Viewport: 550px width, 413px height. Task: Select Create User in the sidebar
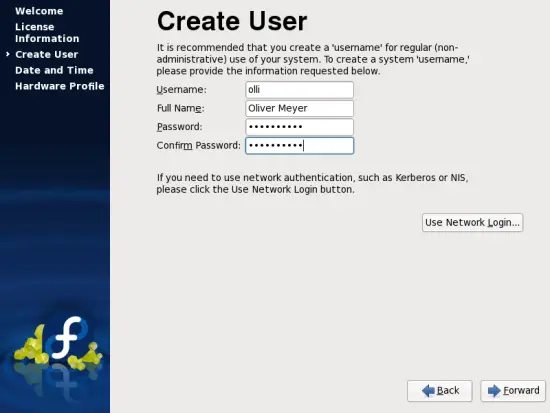[x=46, y=54]
